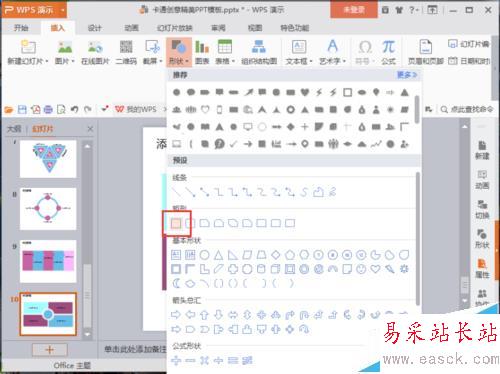
Task: Switch to the 大纲 outline pane tab
Action: point(14,129)
